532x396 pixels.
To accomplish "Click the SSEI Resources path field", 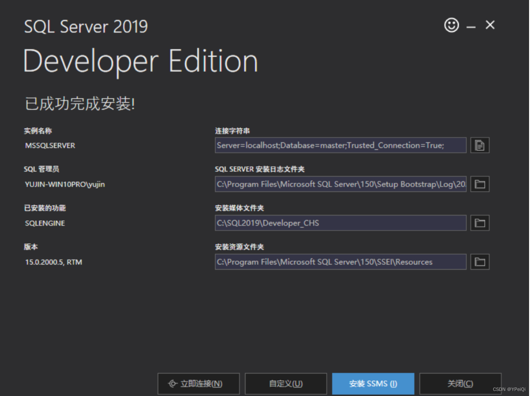I will (x=341, y=262).
